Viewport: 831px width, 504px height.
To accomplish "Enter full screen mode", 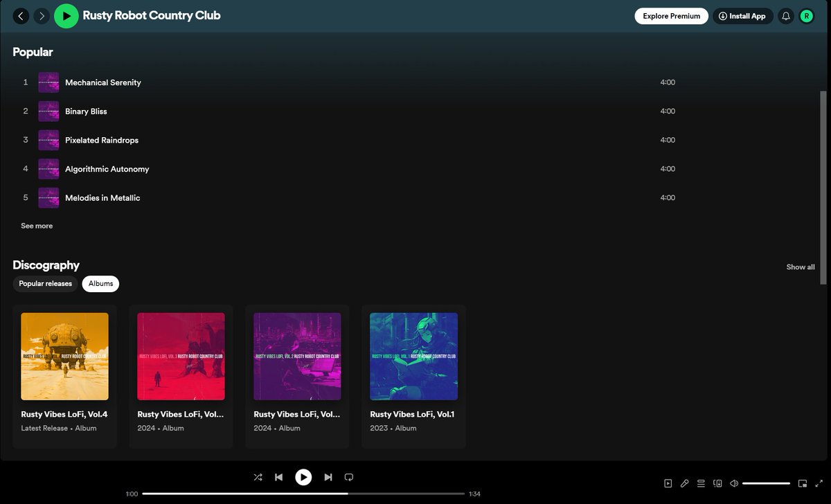I will pyautogui.click(x=819, y=483).
